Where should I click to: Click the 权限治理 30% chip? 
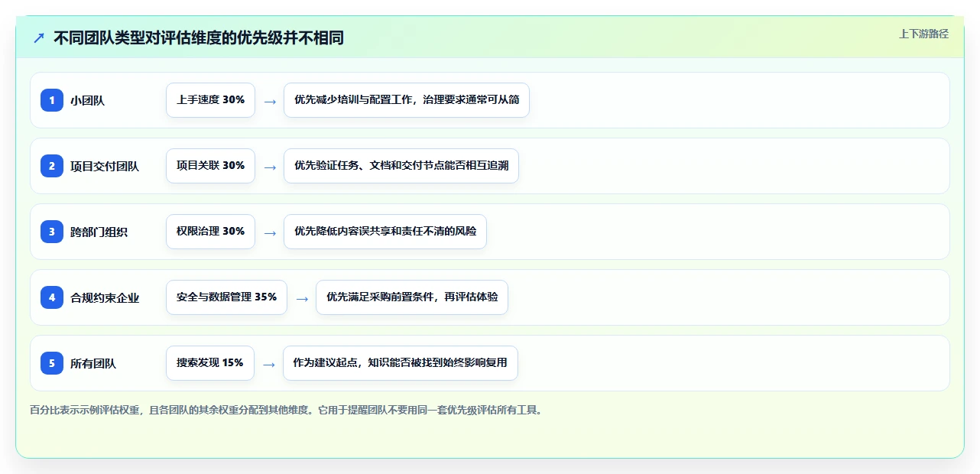[210, 232]
